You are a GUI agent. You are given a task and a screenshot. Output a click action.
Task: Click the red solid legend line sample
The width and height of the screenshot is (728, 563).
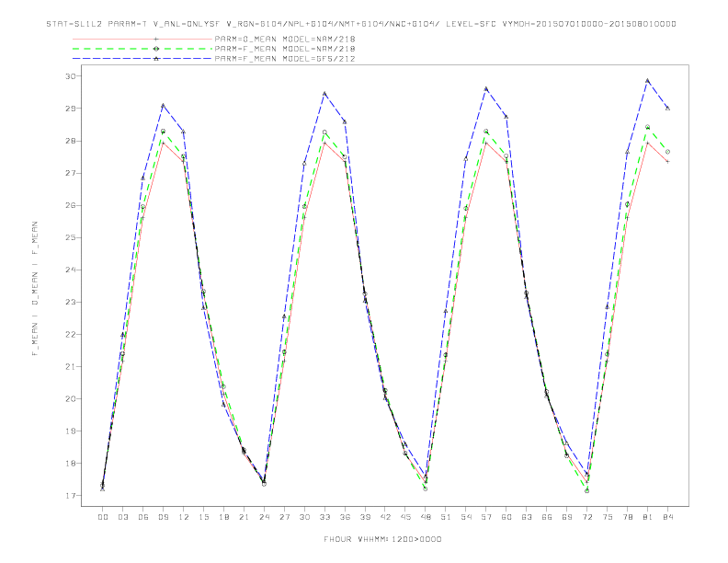click(142, 39)
